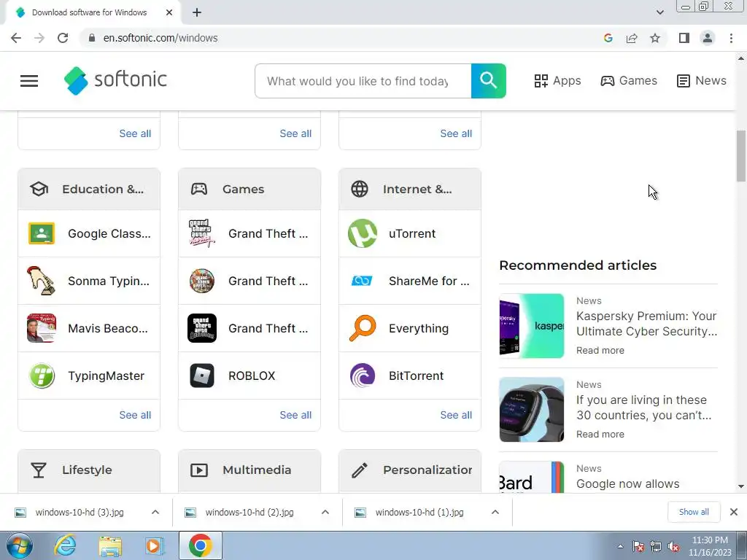Viewport: 747px width, 560px height.
Task: Click the taskbar clock showing 11:30 PM
Action: pyautogui.click(x=710, y=545)
